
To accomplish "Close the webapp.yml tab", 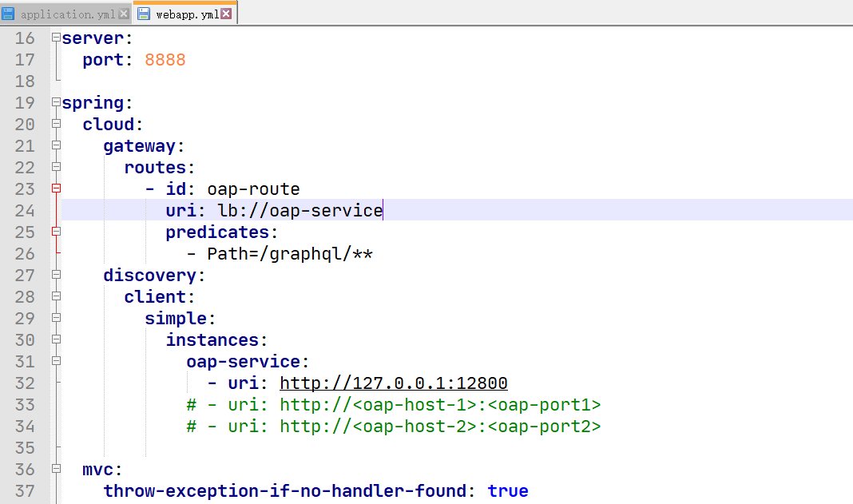I will pyautogui.click(x=226, y=14).
